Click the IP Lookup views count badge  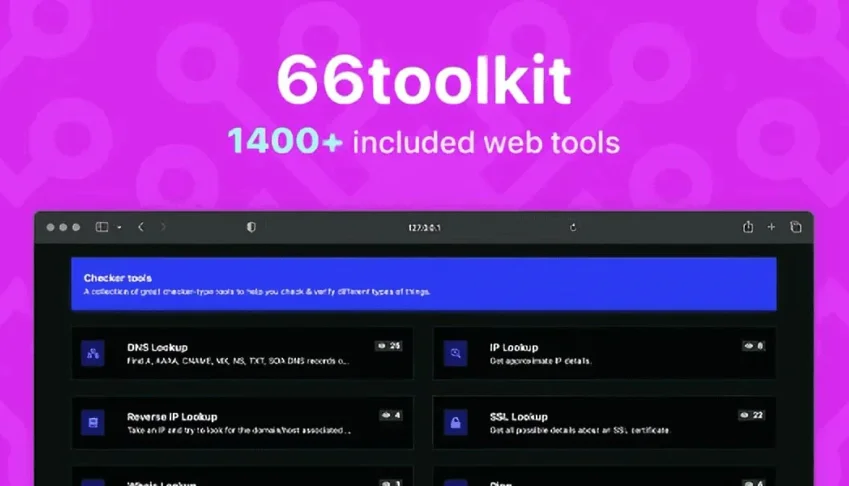[754, 346]
